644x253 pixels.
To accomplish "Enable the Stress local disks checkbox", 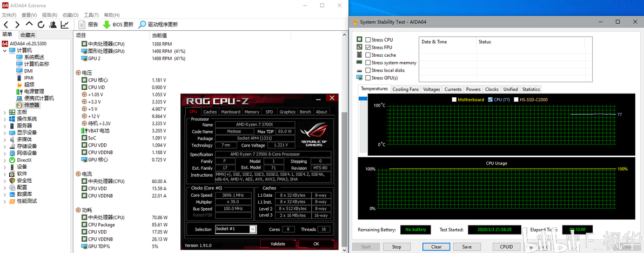I will click(x=367, y=70).
